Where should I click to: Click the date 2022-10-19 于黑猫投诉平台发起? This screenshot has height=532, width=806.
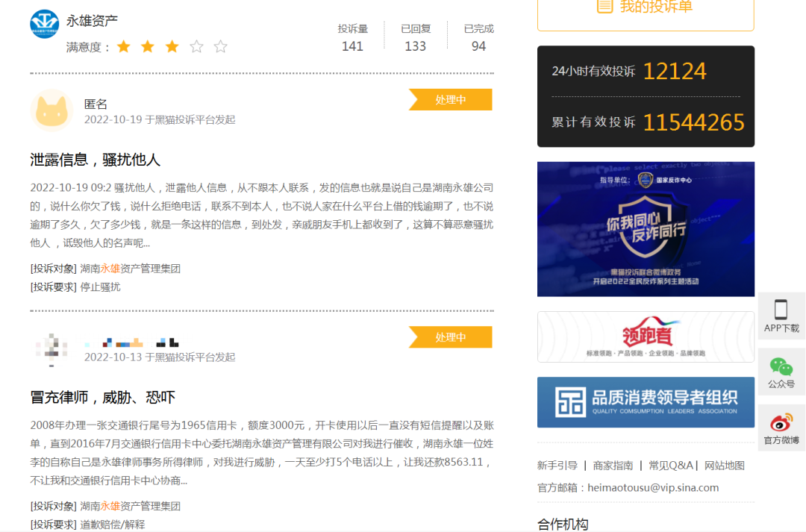tap(160, 120)
